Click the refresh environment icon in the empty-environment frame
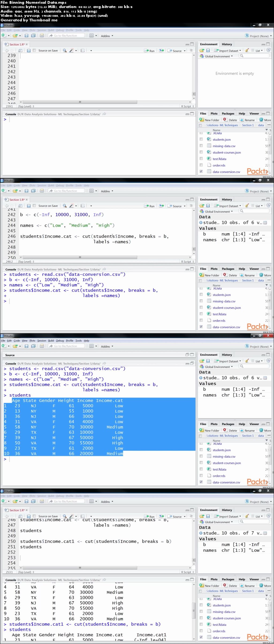Screen dimensions: 274x644 pos(268,50)
